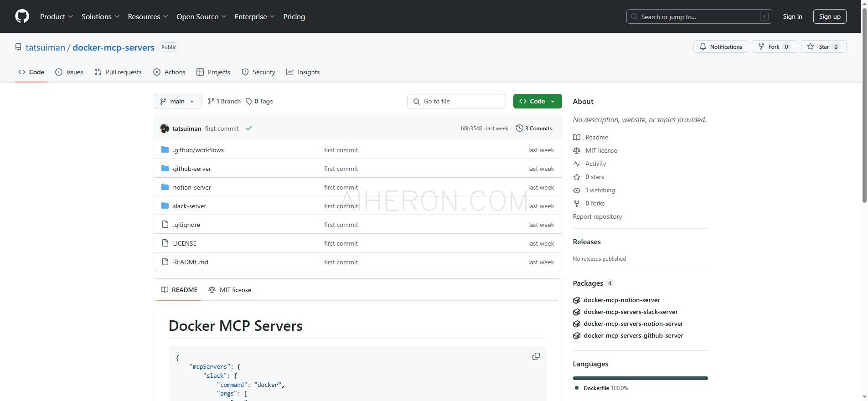Screen dimensions: 868x401
Task: Switch to the MIT license tab
Action: pyautogui.click(x=230, y=290)
